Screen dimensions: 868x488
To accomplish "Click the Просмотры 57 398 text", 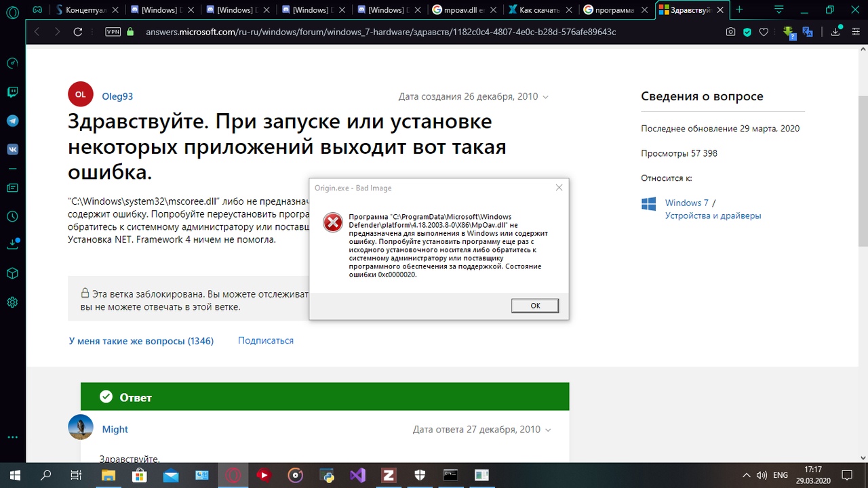I will (x=679, y=153).
